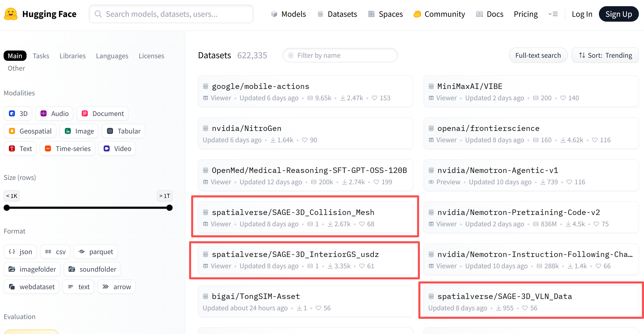Expand the navigation more-options menu
Image resolution: width=644 pixels, height=334 pixels.
tap(553, 14)
